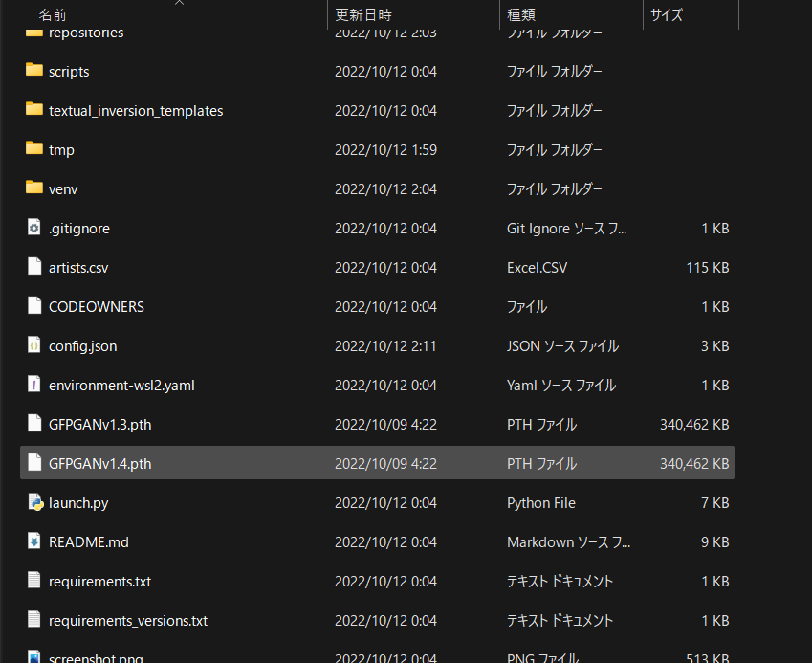Click the scripts folder icon
This screenshot has height=663, width=812.
34,70
